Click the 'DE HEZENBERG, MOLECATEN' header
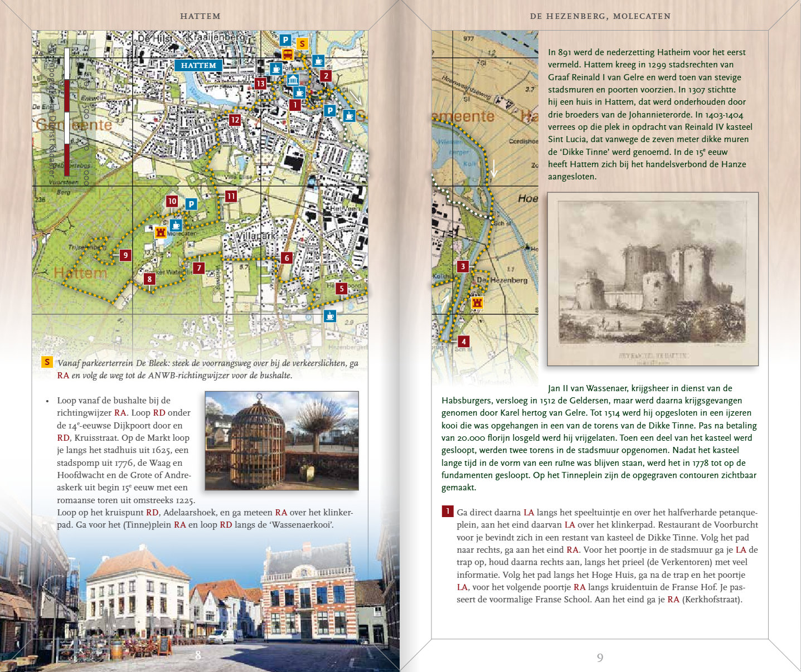 600,16
